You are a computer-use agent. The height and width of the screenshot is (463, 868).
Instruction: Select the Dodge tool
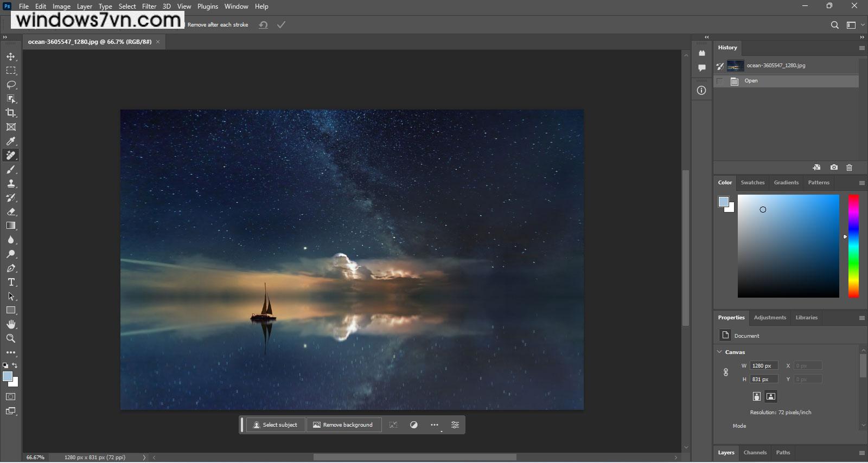click(11, 254)
